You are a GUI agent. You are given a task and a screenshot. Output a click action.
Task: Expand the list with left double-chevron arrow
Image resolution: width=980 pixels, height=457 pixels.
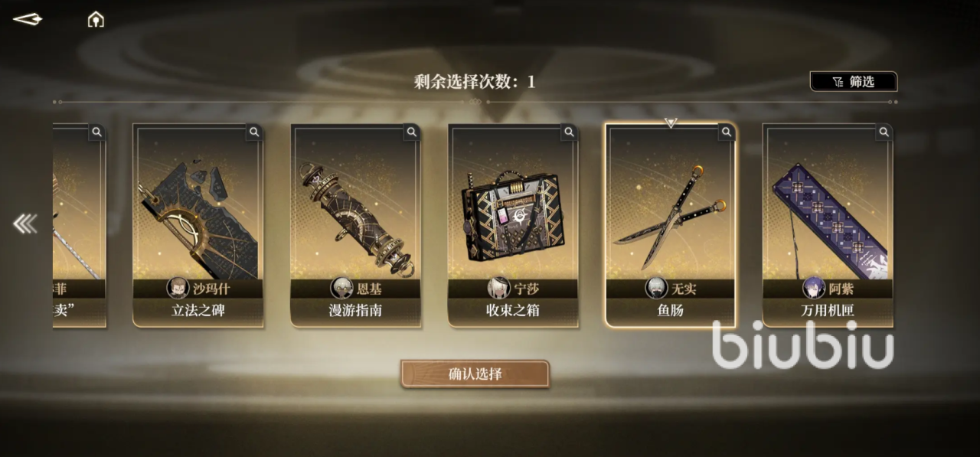(24, 224)
